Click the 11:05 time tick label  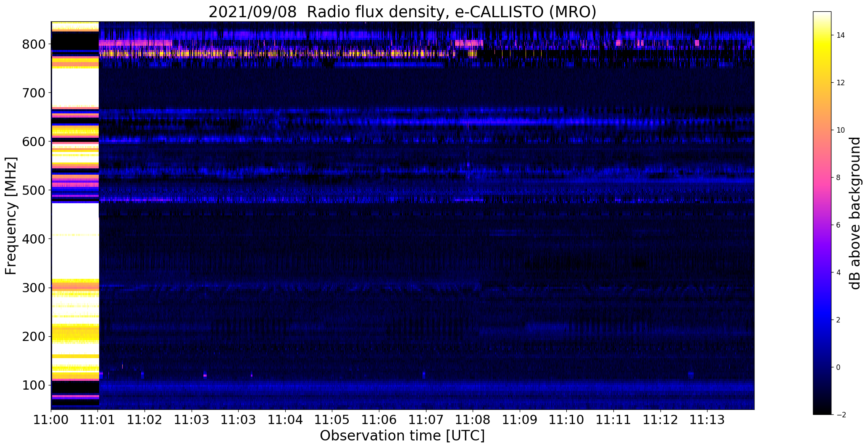[x=332, y=419]
